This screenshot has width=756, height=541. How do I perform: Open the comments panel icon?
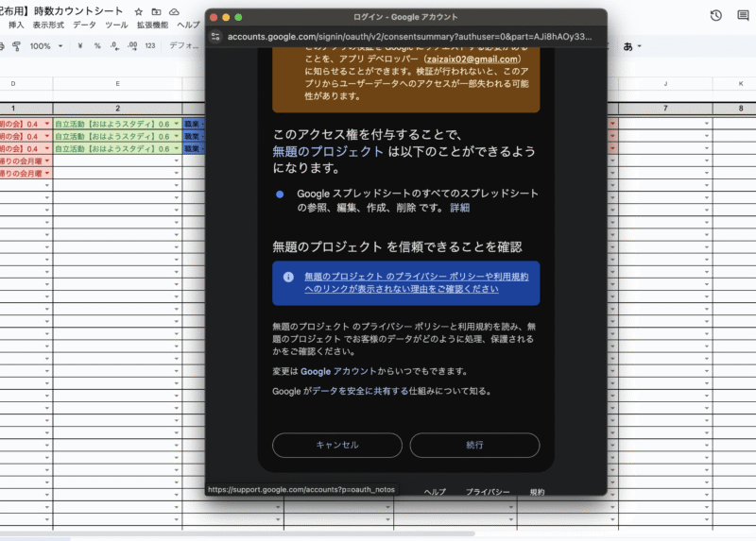743,15
